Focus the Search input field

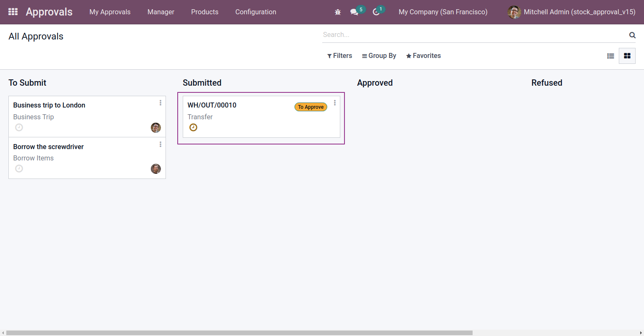coord(475,35)
